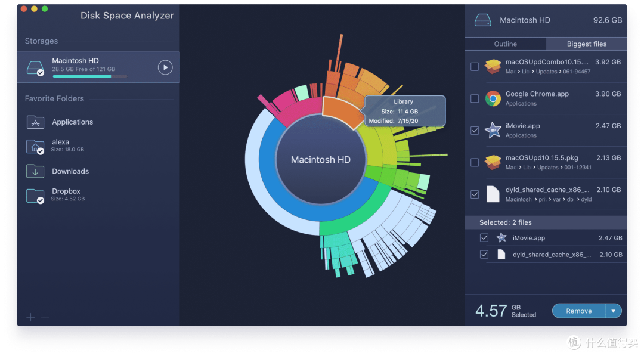Click the Google Chrome app icon
Screen dimensions: 644x356
point(493,98)
